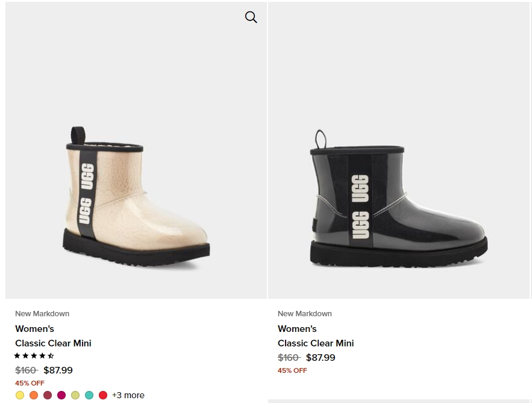The width and height of the screenshot is (532, 403).
Task: Click the magnifier zoom icon on the beige boot
Action: 251,17
